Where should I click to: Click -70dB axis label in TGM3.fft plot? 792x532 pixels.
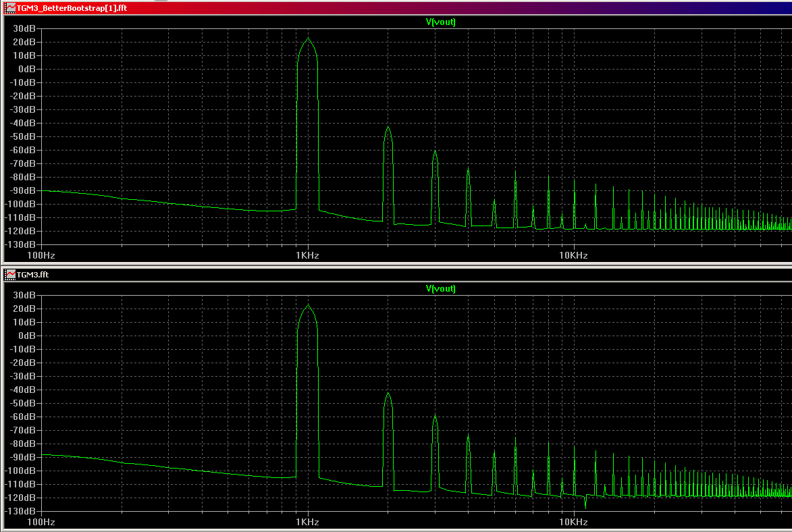23,431
